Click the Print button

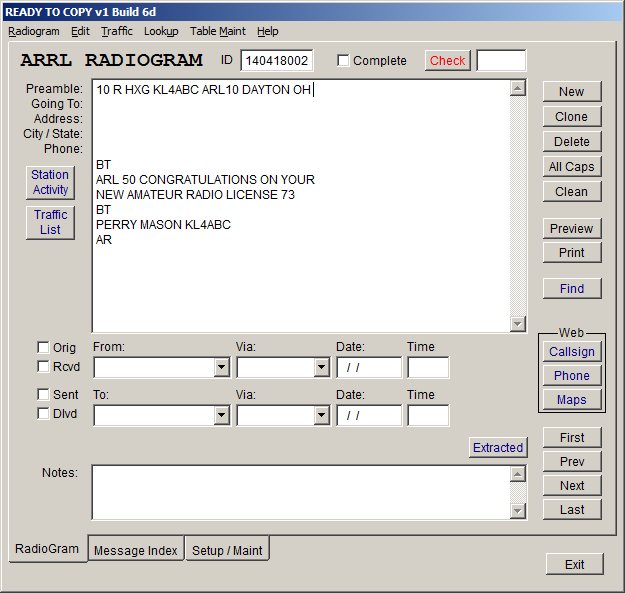tap(572, 253)
